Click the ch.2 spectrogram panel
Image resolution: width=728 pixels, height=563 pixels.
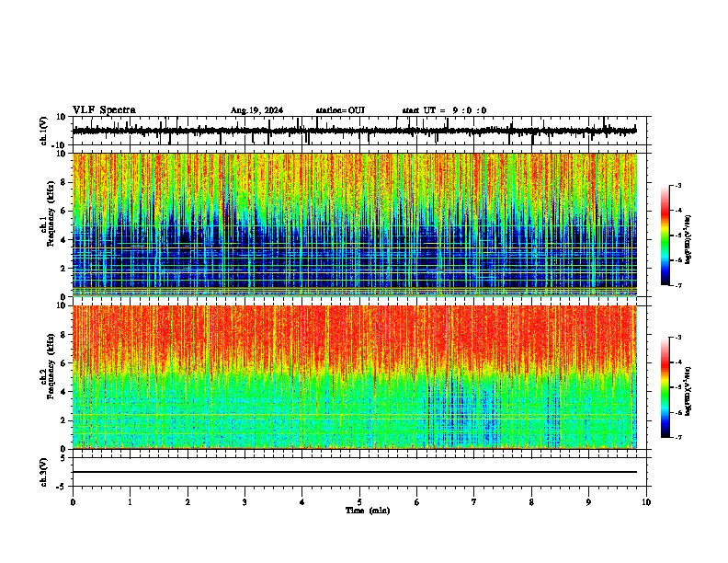point(355,377)
